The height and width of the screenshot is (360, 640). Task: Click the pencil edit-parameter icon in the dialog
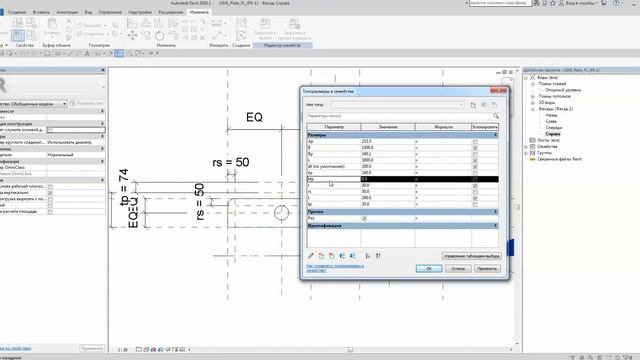tap(311, 256)
